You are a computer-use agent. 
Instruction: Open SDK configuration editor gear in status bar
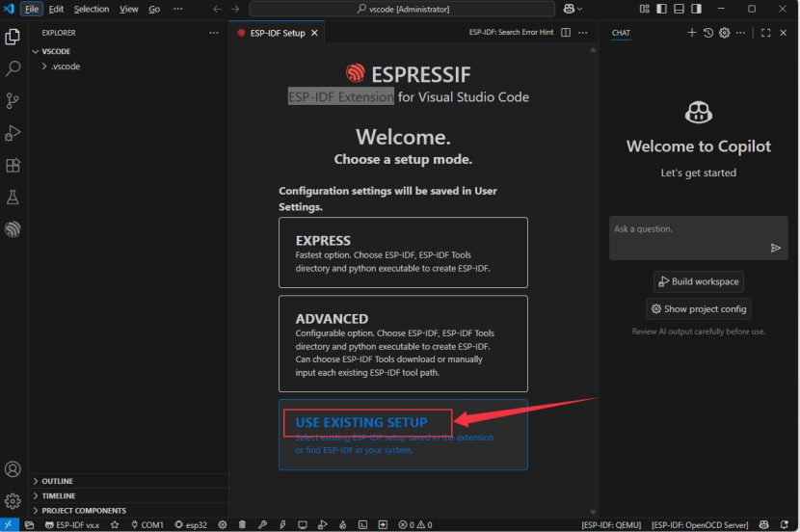point(223,524)
